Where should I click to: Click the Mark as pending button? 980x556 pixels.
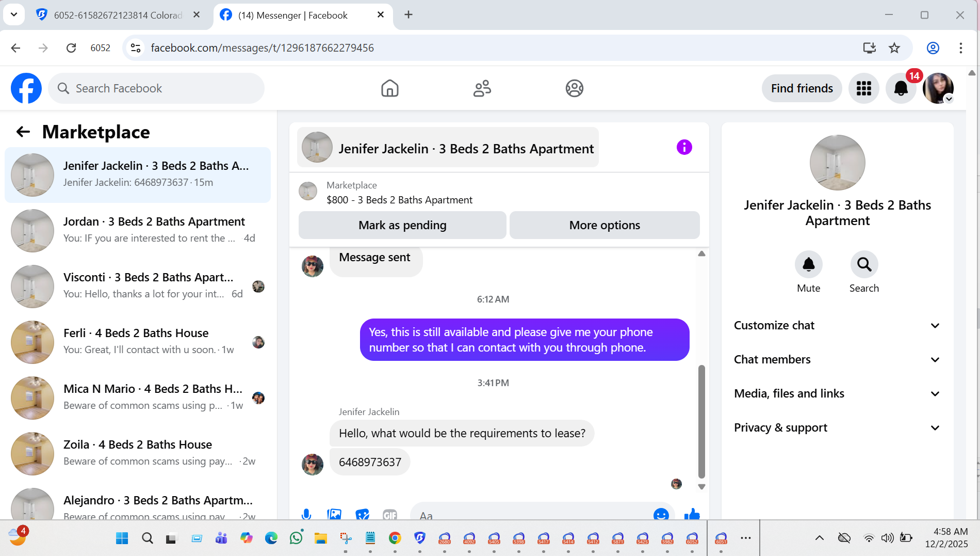coord(402,225)
